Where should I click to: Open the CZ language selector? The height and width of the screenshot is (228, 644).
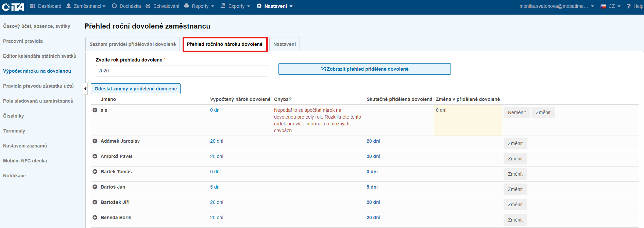point(611,6)
